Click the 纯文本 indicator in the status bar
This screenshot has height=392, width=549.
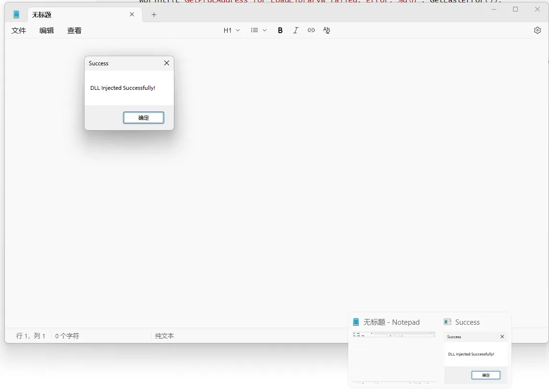pyautogui.click(x=164, y=336)
